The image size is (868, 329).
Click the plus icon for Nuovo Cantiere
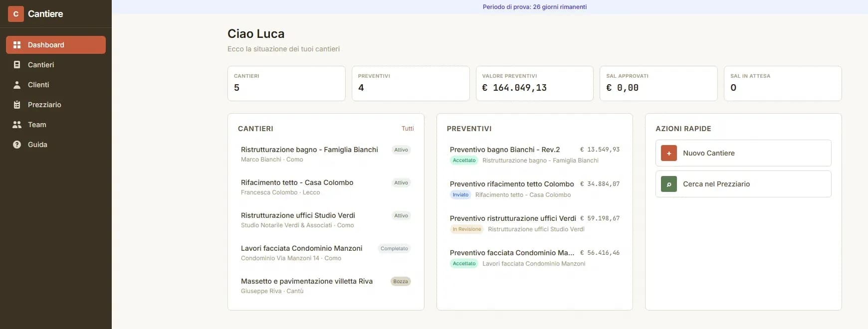[669, 153]
